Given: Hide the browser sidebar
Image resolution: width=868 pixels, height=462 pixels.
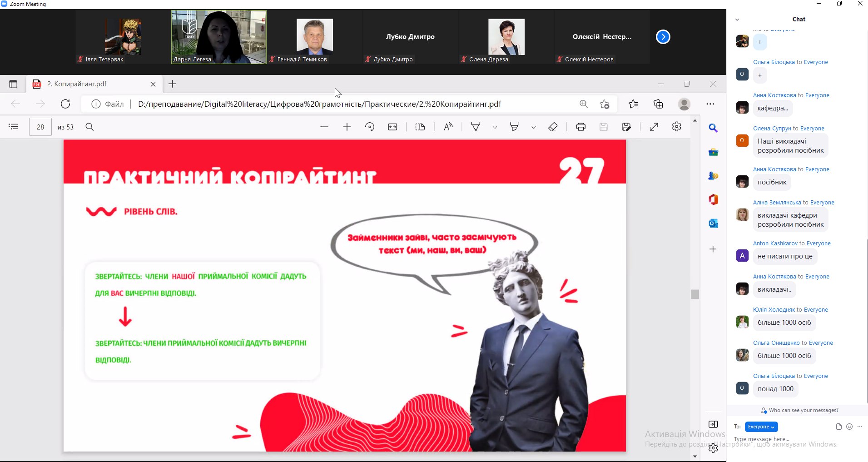Looking at the screenshot, I should coord(713,424).
